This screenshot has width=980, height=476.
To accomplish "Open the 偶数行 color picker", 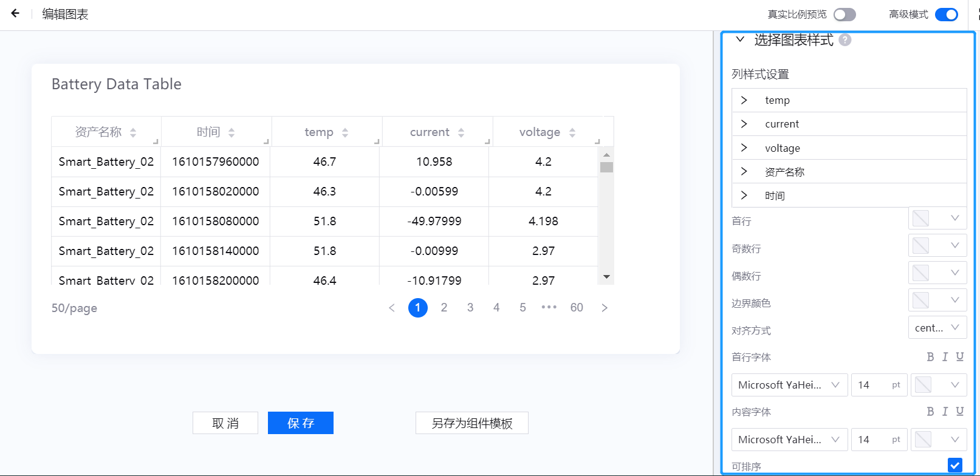I will [937, 273].
